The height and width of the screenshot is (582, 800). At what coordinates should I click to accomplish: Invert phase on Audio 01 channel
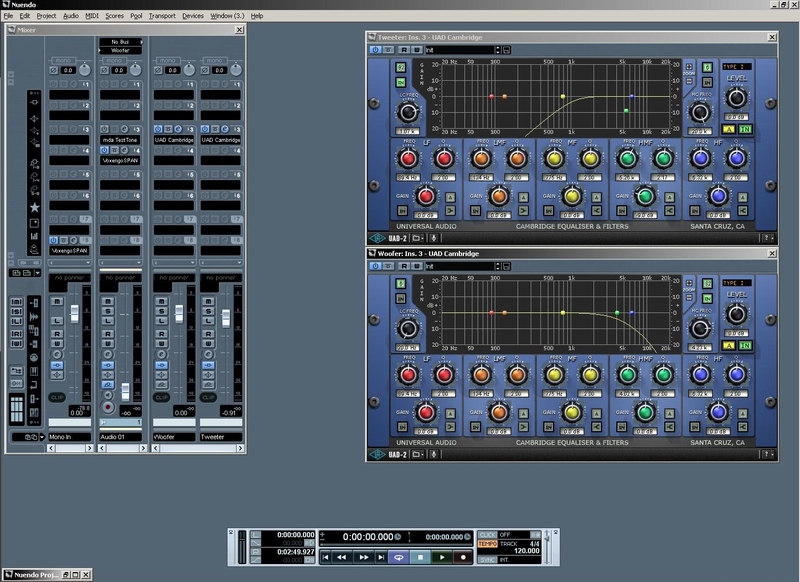pyautogui.click(x=105, y=70)
